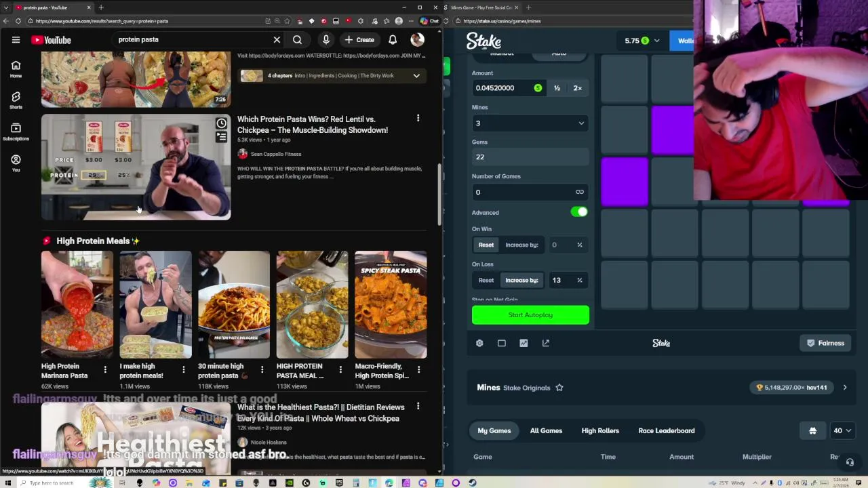Add Sean Cappello video to queue
868x488 pixels.
[x=222, y=138]
